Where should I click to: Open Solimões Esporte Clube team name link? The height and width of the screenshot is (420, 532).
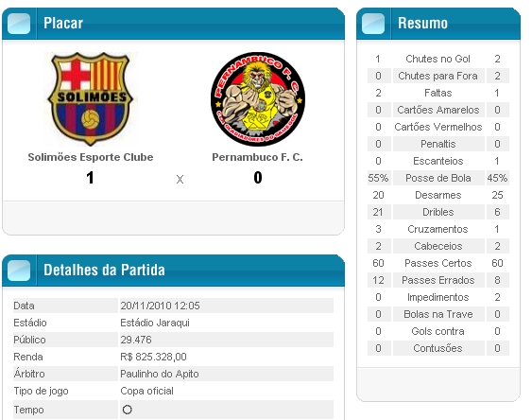pyautogui.click(x=91, y=157)
